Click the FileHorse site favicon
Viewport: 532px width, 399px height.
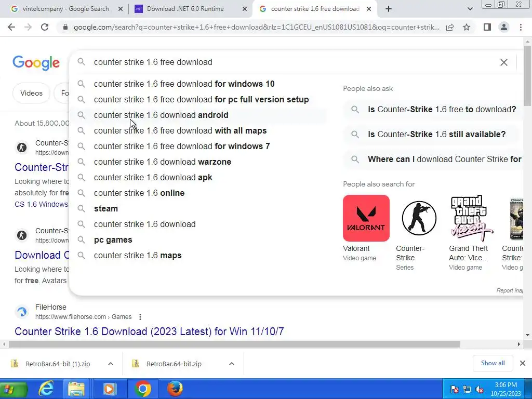click(x=22, y=312)
